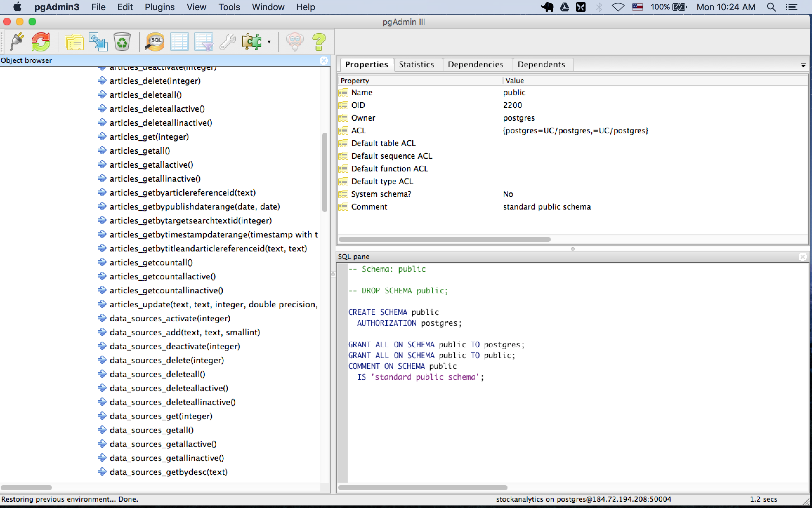Switch to the Properties tab
The image size is (812, 508).
366,64
